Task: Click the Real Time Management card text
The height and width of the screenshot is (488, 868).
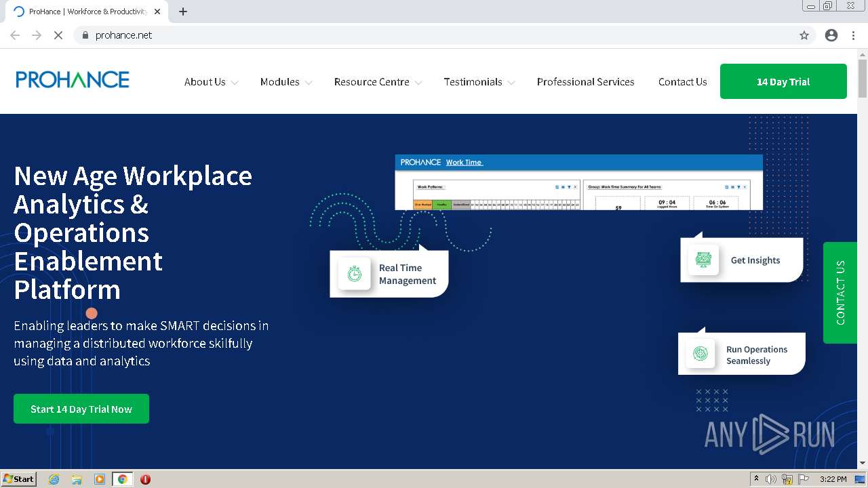Action: pos(408,274)
